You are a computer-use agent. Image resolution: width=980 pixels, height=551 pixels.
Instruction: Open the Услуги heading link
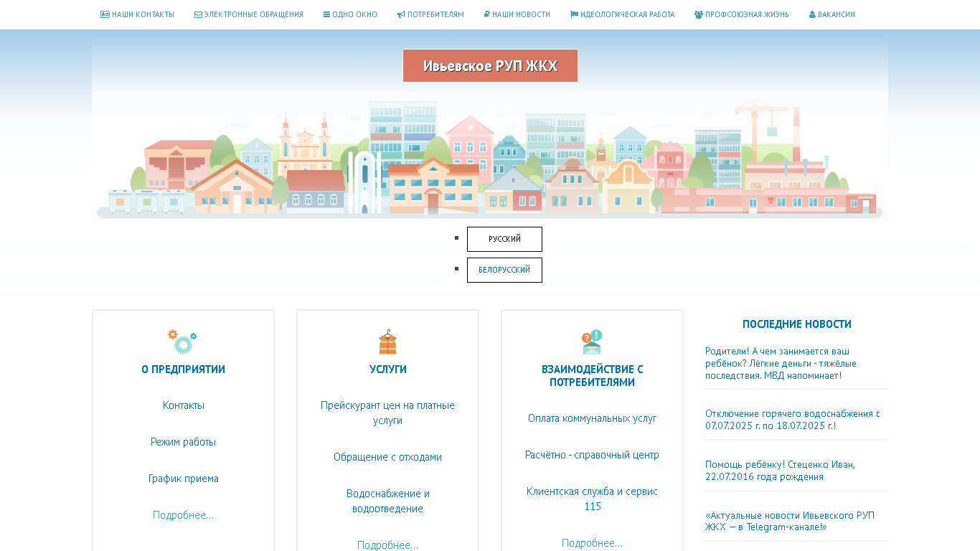387,369
